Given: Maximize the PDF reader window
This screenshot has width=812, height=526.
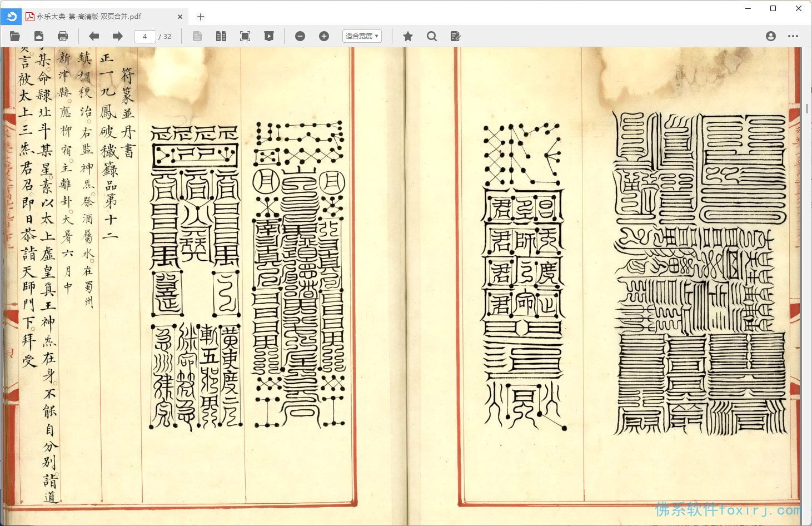Looking at the screenshot, I should pyautogui.click(x=773, y=8).
